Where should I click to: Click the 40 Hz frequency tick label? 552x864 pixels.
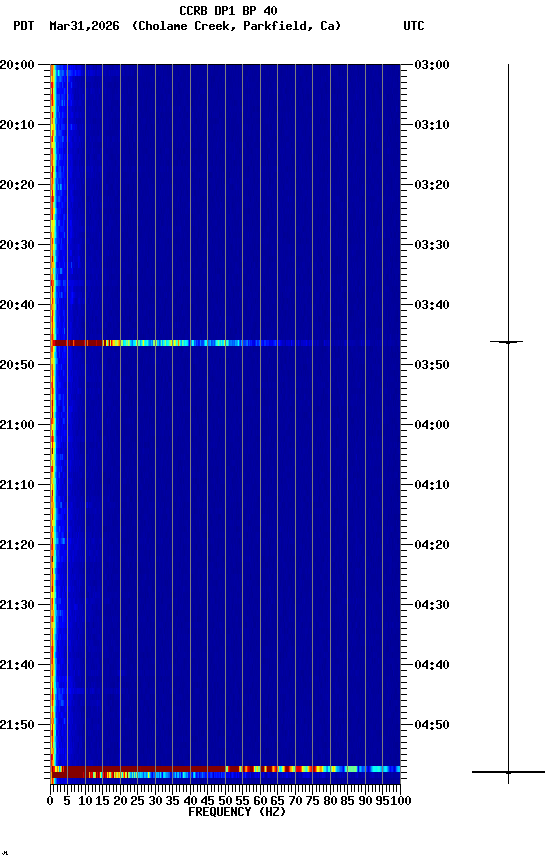coord(190,801)
